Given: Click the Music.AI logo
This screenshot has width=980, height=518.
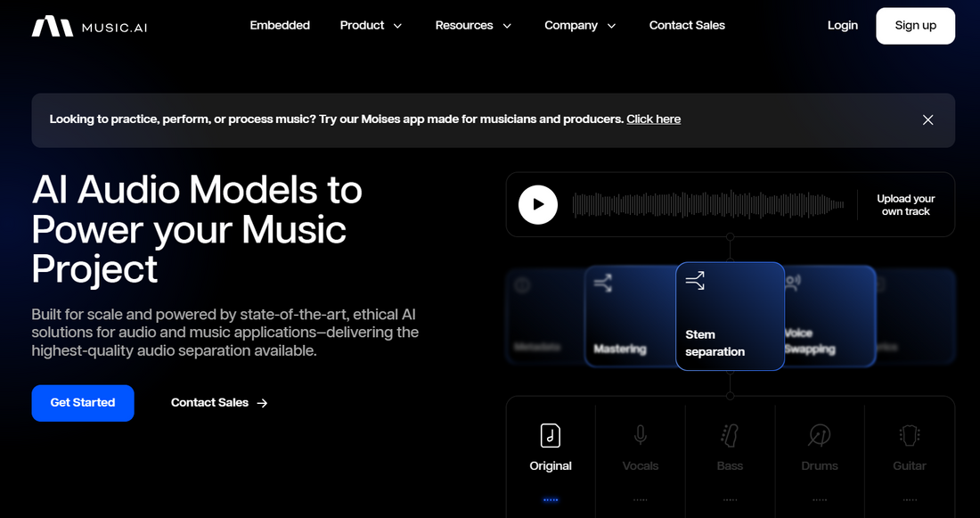Looking at the screenshot, I should [89, 27].
